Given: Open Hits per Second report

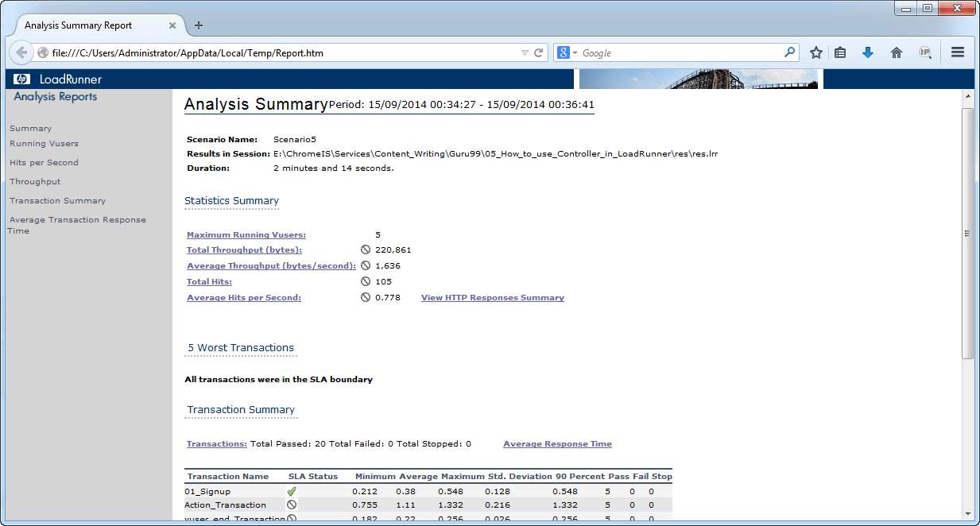Looking at the screenshot, I should [44, 163].
